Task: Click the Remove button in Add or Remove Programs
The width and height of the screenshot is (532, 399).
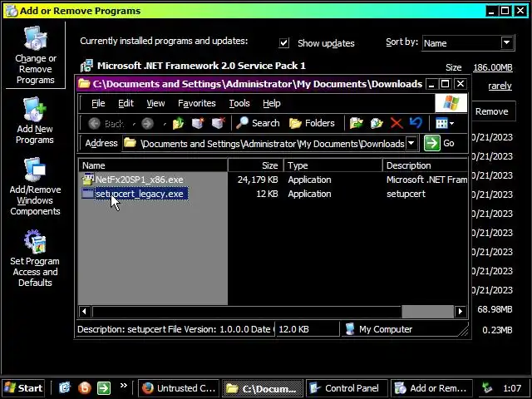Action: pyautogui.click(x=491, y=111)
